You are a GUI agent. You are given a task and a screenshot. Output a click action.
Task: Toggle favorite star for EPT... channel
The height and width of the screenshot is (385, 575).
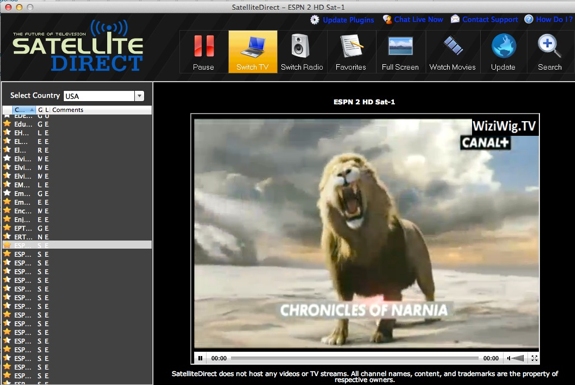[7, 228]
